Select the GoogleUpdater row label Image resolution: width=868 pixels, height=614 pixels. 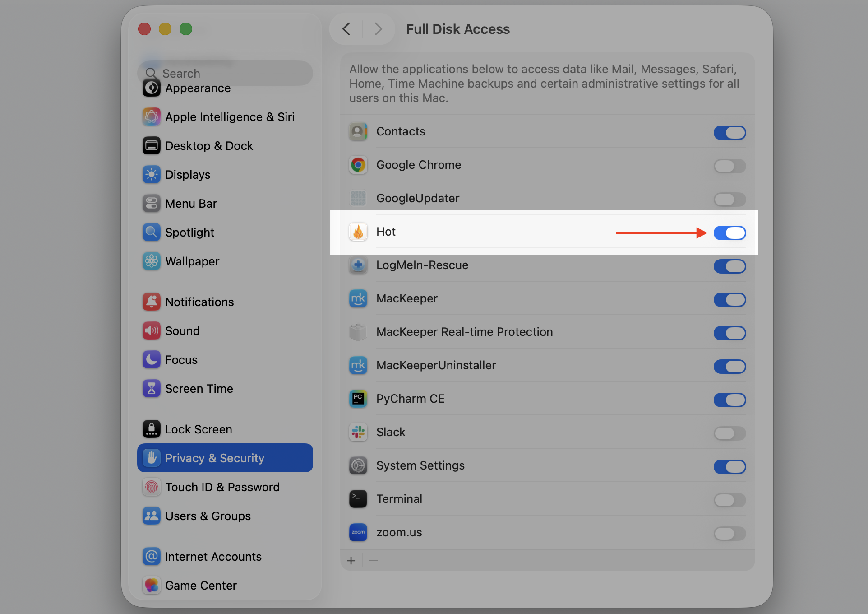(418, 198)
